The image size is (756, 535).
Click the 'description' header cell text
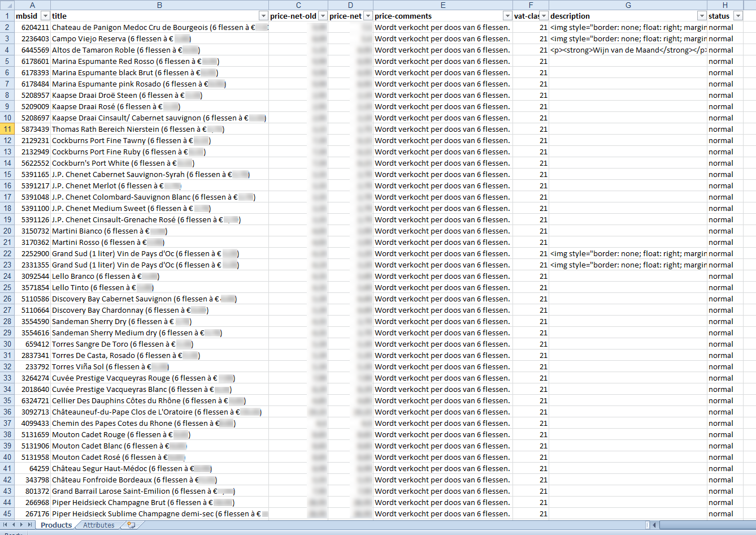570,16
